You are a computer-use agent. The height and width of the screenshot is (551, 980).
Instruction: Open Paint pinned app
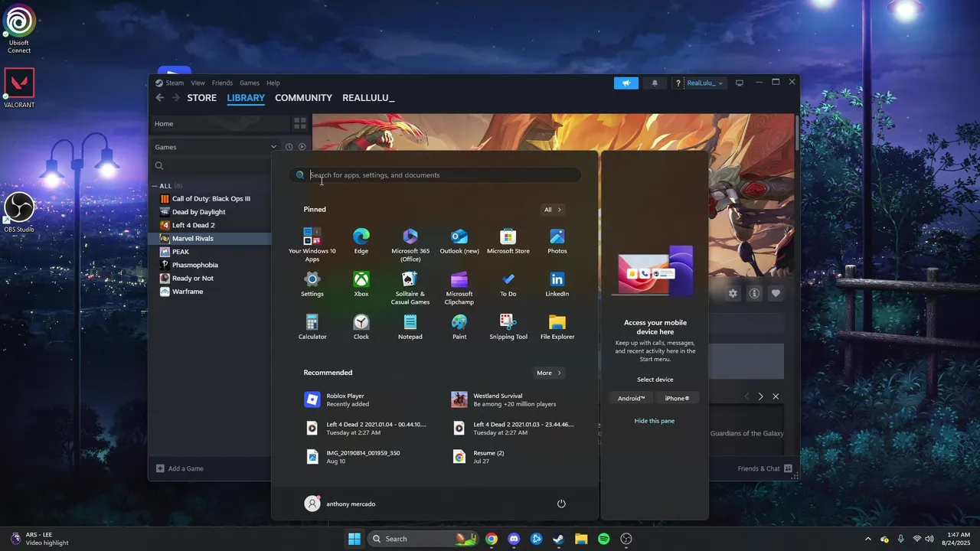[459, 327]
